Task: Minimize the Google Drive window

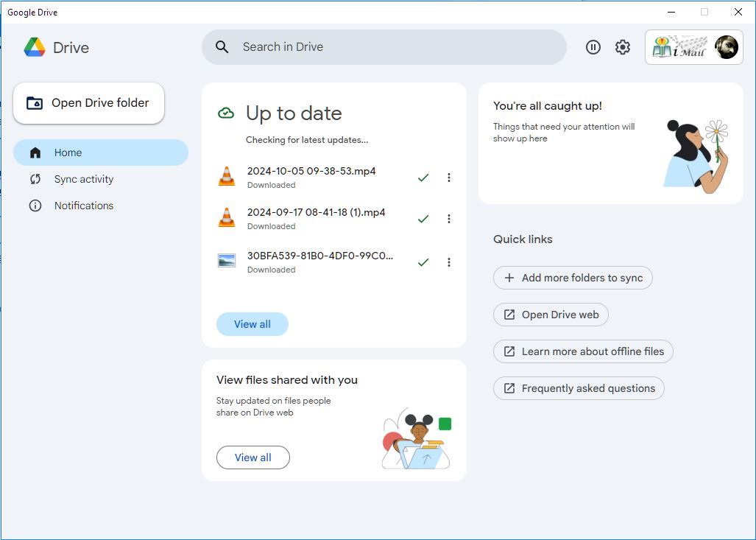Action: tap(671, 12)
